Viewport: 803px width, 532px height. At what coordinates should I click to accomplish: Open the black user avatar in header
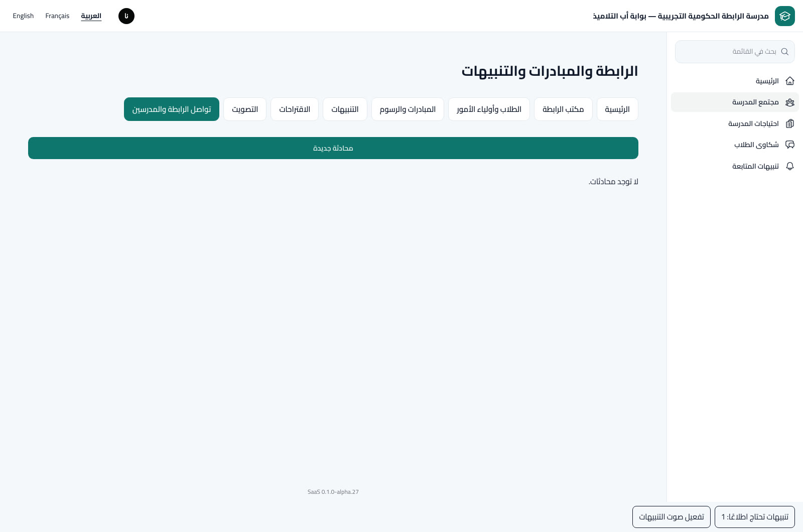click(126, 16)
